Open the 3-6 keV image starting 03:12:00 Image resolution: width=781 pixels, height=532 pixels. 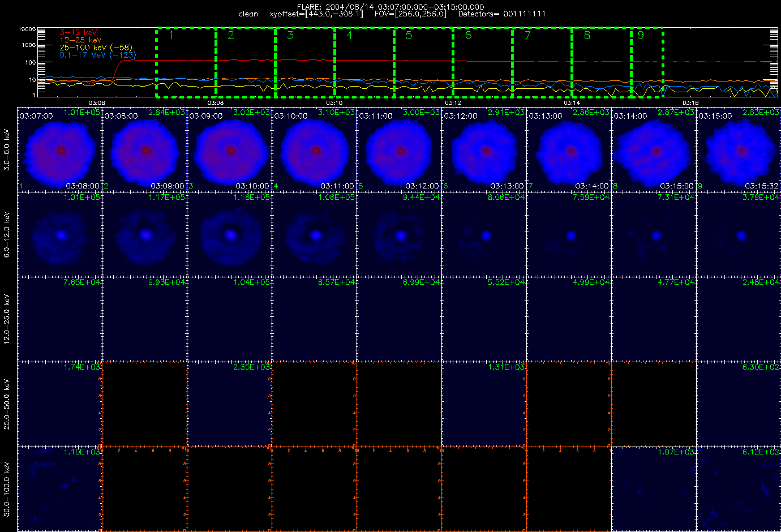(x=484, y=149)
